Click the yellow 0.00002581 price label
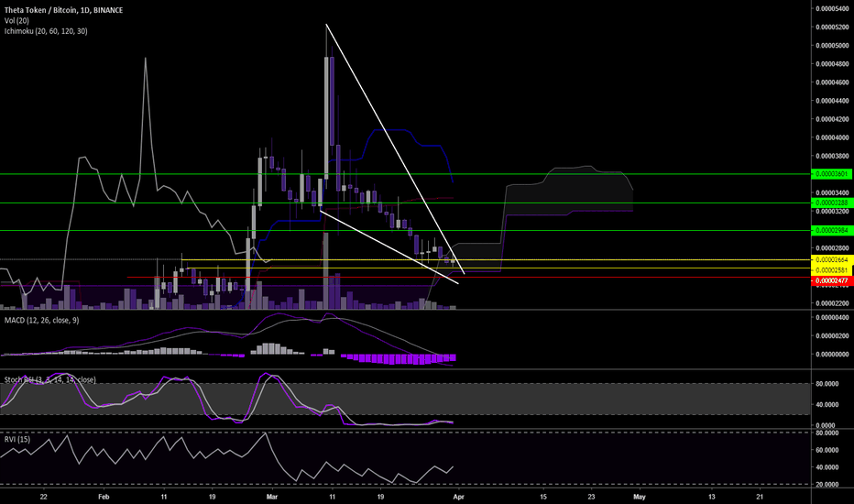Viewport: 854px width, 504px height. click(x=832, y=269)
